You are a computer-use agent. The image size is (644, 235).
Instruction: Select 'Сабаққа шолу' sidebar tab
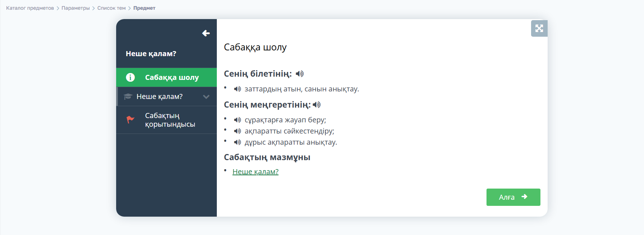coord(172,77)
